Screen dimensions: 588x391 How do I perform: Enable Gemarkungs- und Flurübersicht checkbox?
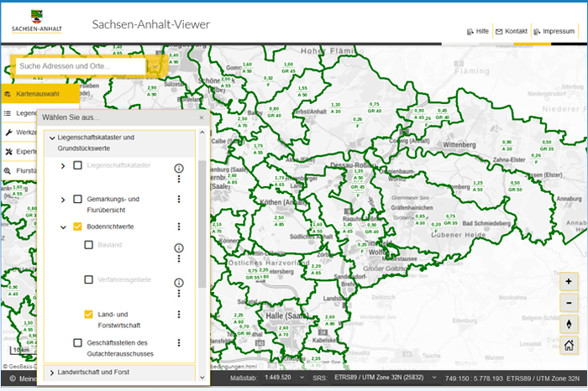(x=77, y=199)
